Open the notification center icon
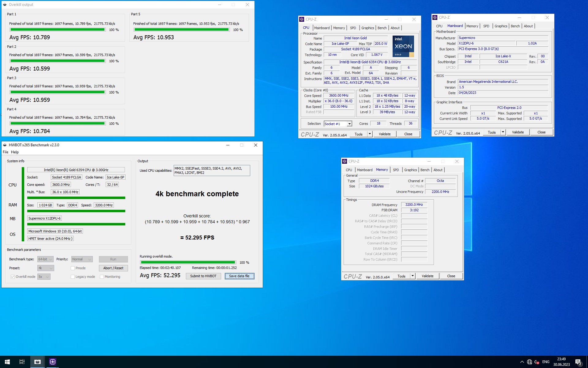Viewport: 588px width, 368px height. tap(578, 362)
